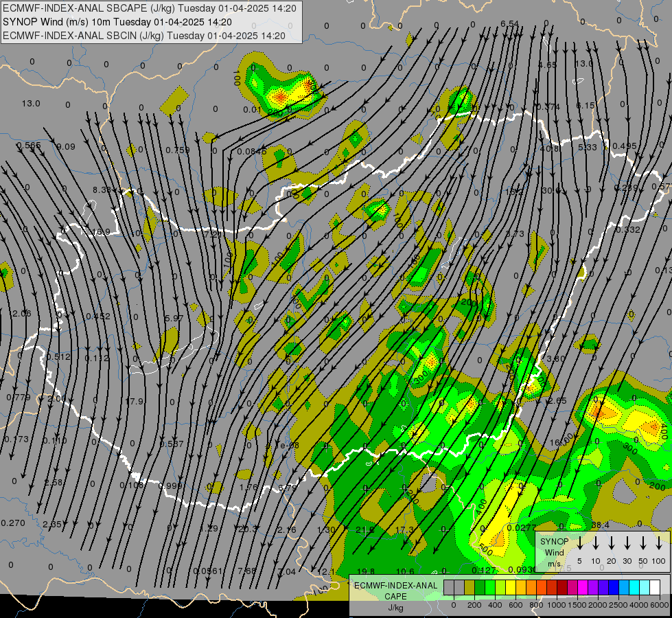This screenshot has width=672, height=618.
Task: Click the SBCIN title line in the header
Action: coord(144,36)
